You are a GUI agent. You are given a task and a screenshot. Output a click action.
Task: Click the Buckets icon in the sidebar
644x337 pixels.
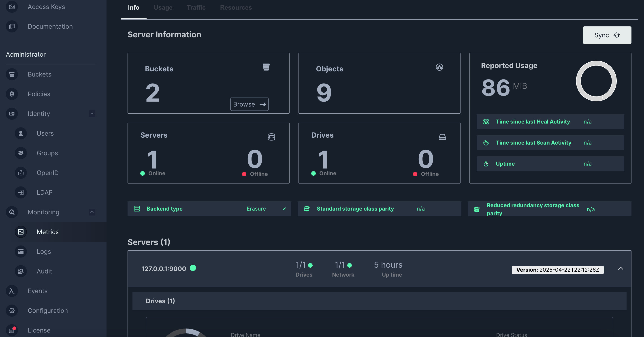12,74
